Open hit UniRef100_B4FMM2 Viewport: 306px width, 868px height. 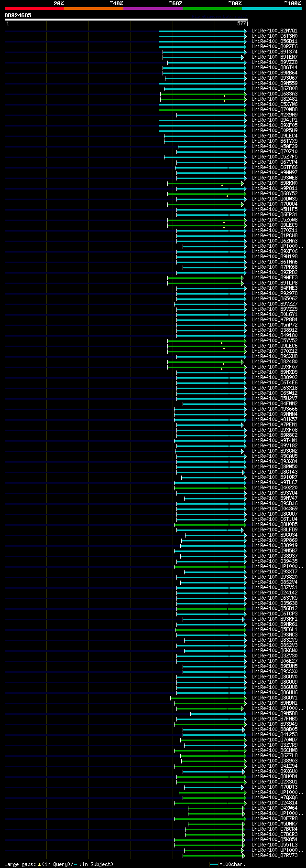click(274, 403)
